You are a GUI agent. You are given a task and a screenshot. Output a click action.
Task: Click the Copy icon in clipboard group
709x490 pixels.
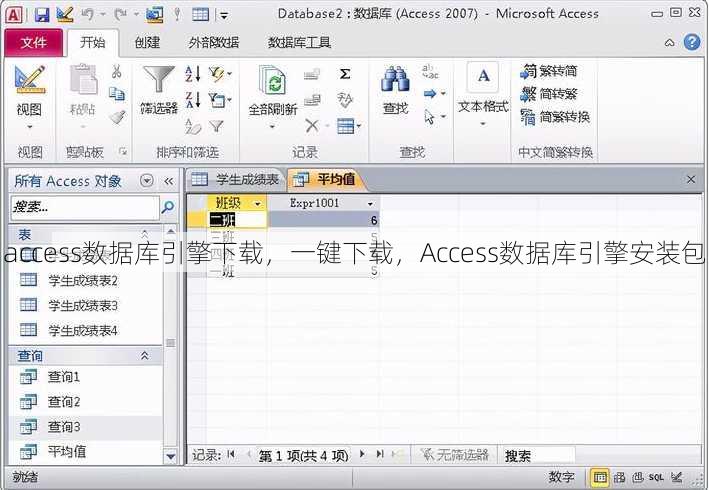pos(117,94)
